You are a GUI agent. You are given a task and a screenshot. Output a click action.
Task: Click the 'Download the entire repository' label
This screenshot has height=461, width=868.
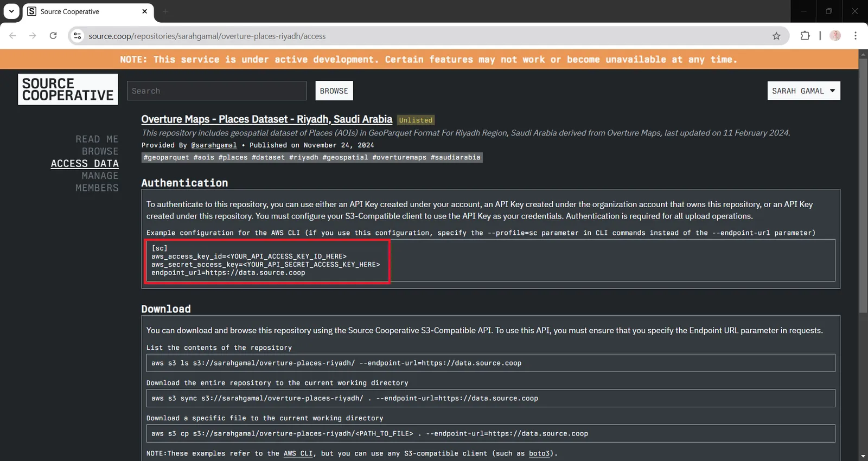tap(277, 383)
